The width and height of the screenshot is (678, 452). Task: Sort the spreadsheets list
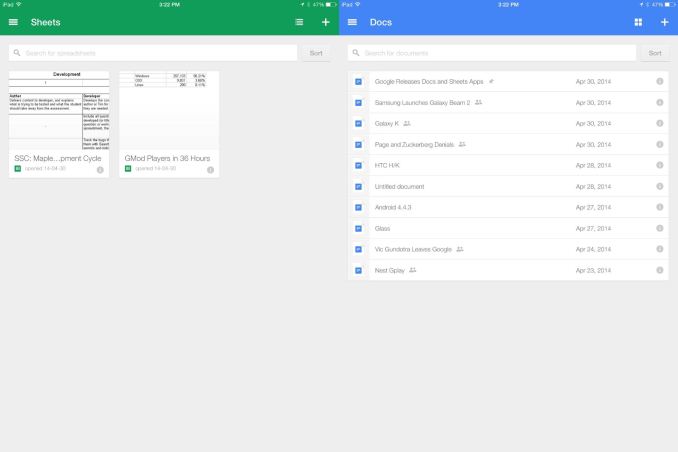316,53
